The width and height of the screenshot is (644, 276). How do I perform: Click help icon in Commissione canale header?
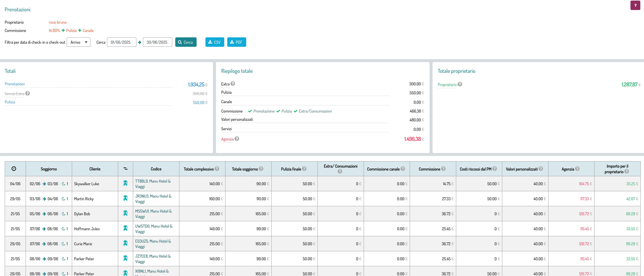tap(403, 169)
